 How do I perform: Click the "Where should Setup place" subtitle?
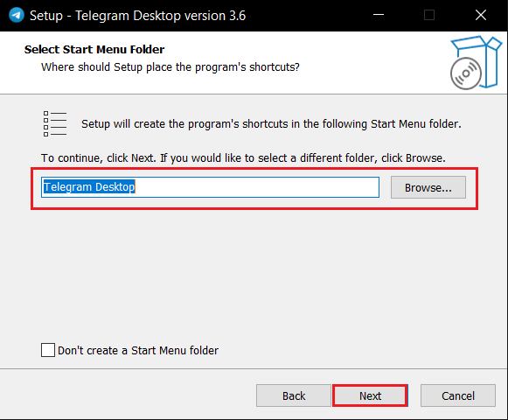170,67
